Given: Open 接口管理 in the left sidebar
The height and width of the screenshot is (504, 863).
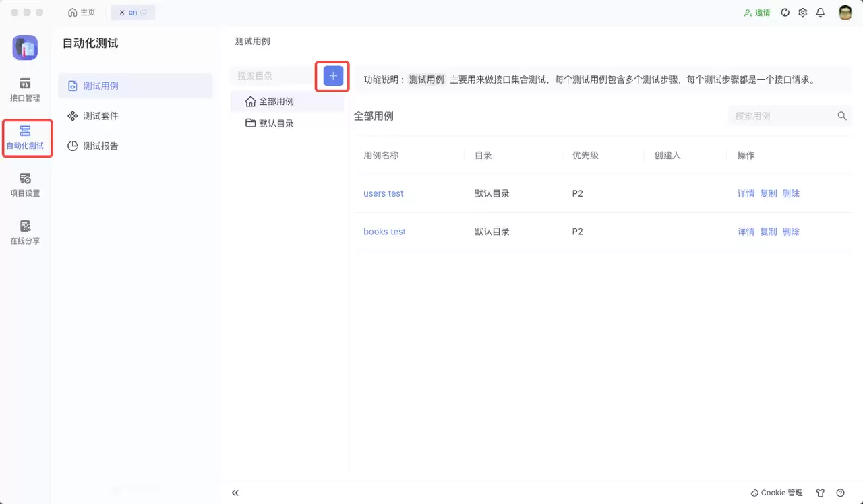Looking at the screenshot, I should click(25, 90).
